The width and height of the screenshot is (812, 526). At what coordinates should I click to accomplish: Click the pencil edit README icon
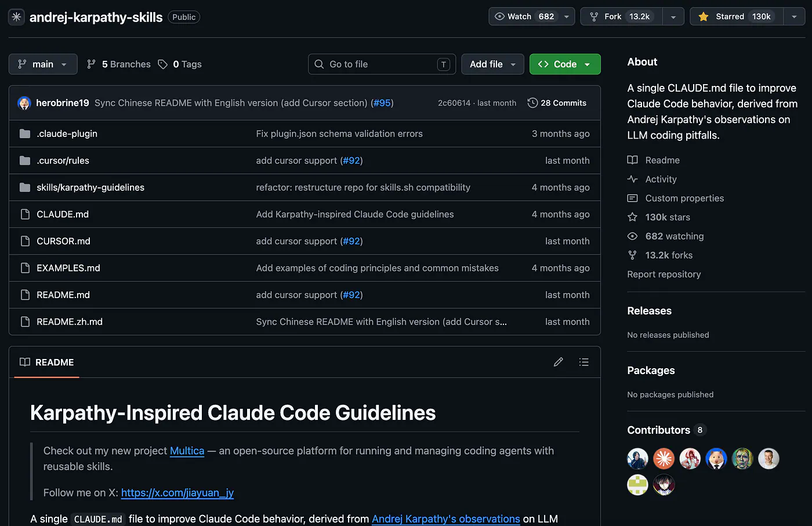[x=559, y=362]
